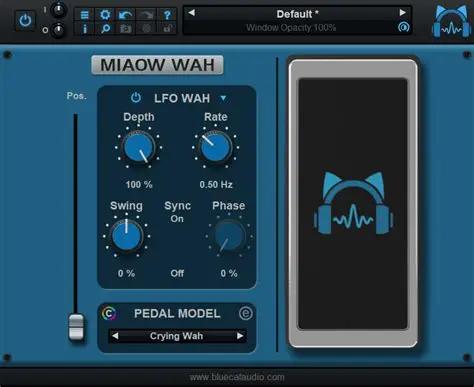Click the Window Opacity 100% text
Viewport: 474px width, 387px height.
[x=291, y=28]
